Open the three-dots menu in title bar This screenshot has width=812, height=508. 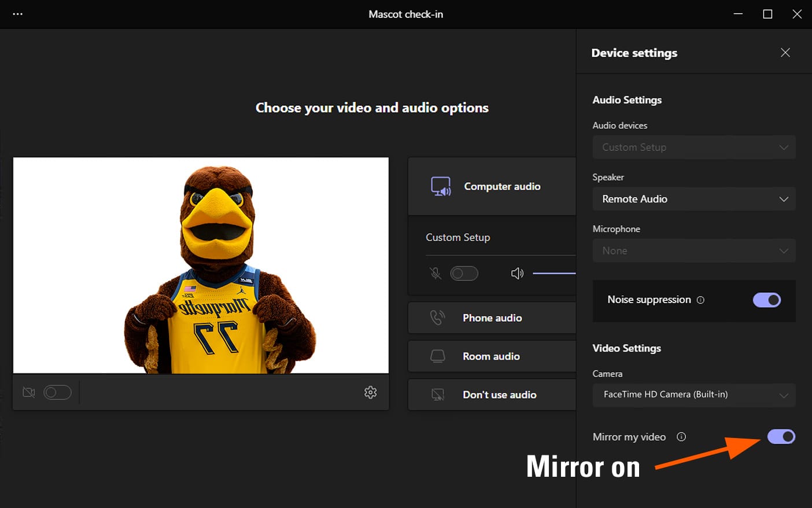point(18,14)
